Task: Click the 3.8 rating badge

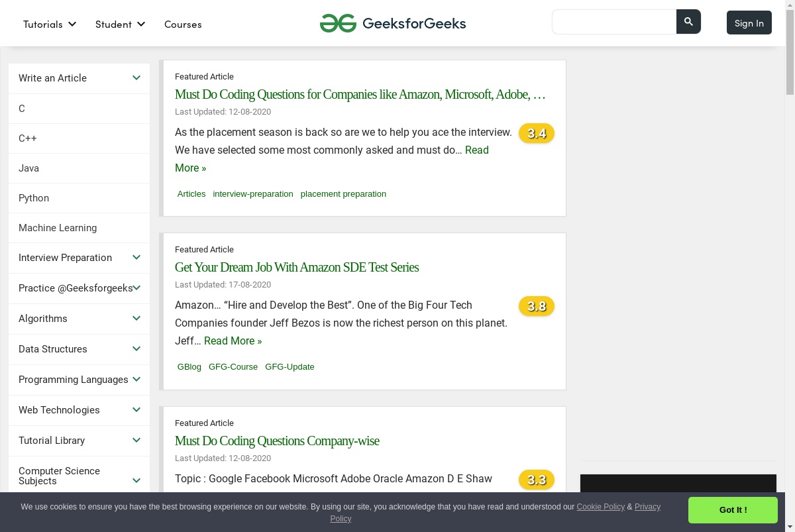Action: coord(537,307)
